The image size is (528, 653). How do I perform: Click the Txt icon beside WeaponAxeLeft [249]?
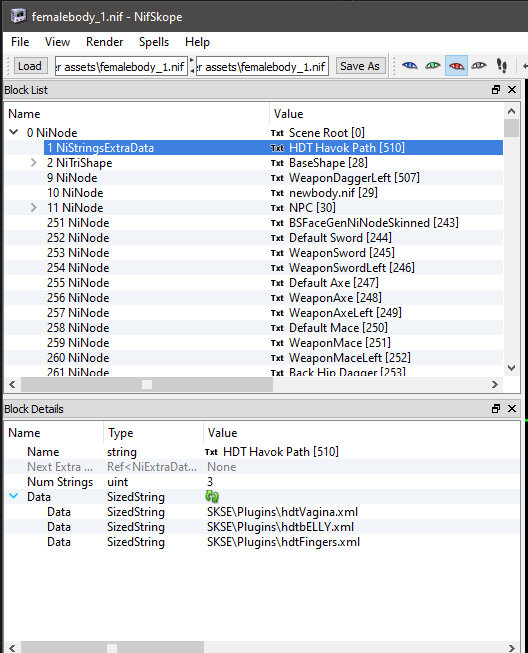277,313
